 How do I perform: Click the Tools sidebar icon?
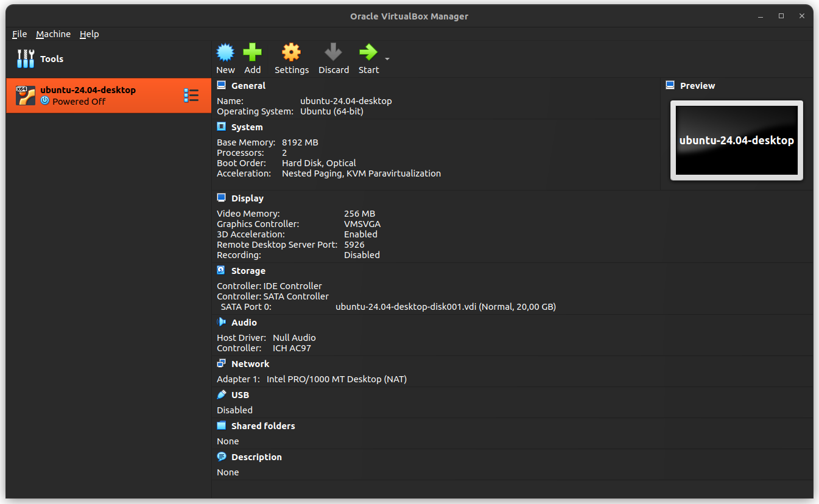[x=24, y=58]
